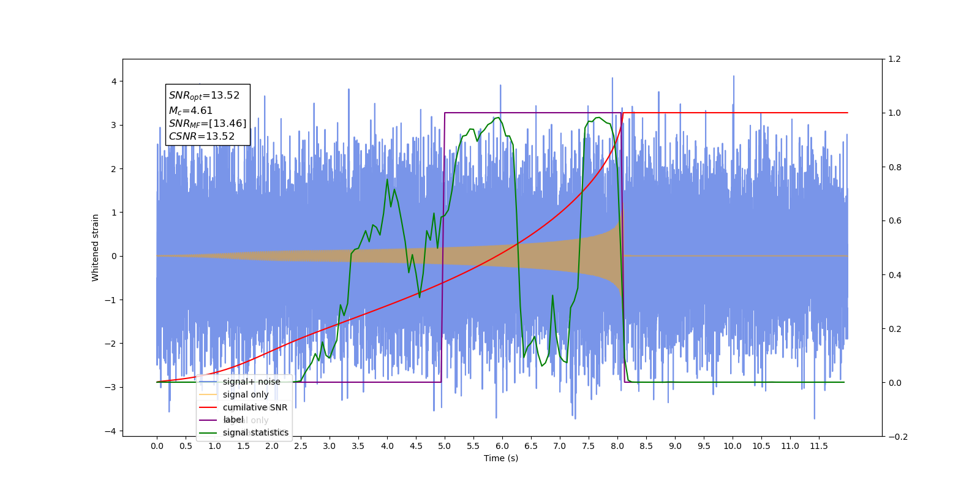Click the 'Time (s)' x-axis label
The height and width of the screenshot is (490, 980).
pos(501,458)
